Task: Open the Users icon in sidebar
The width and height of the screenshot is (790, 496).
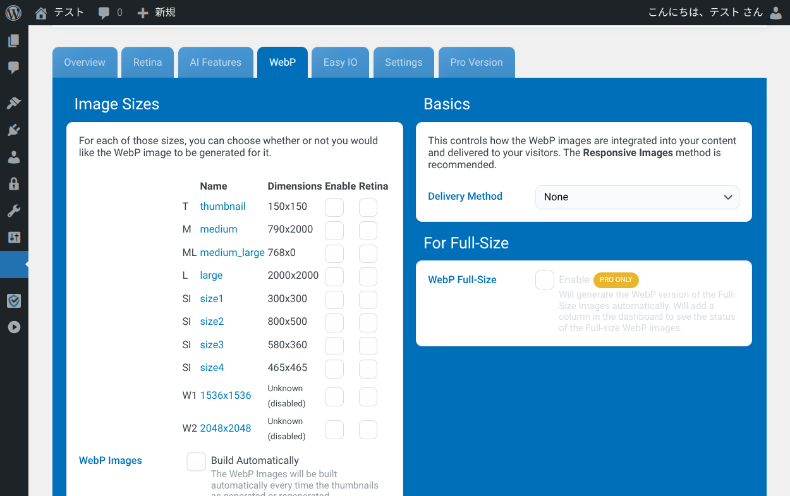Action: [x=13, y=157]
